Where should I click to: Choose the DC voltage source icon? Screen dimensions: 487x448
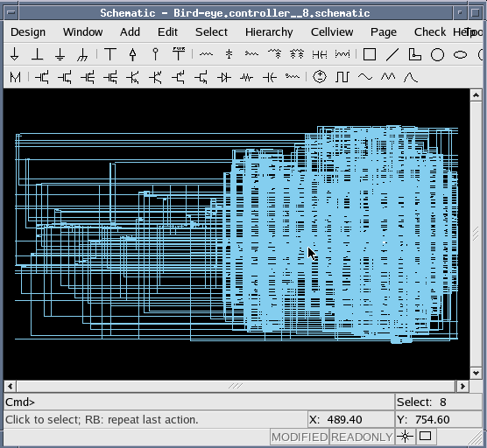(320, 77)
